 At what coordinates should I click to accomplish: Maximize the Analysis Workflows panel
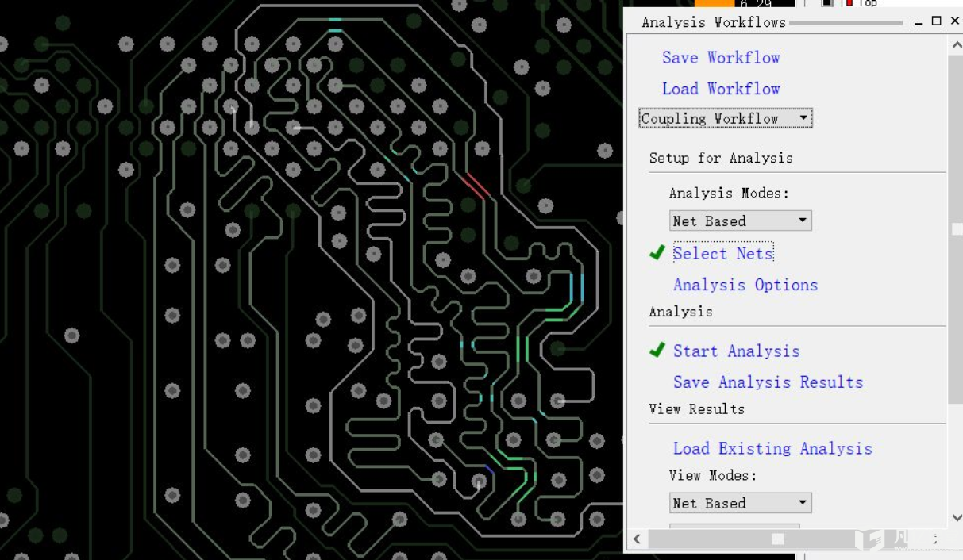pyautogui.click(x=936, y=21)
